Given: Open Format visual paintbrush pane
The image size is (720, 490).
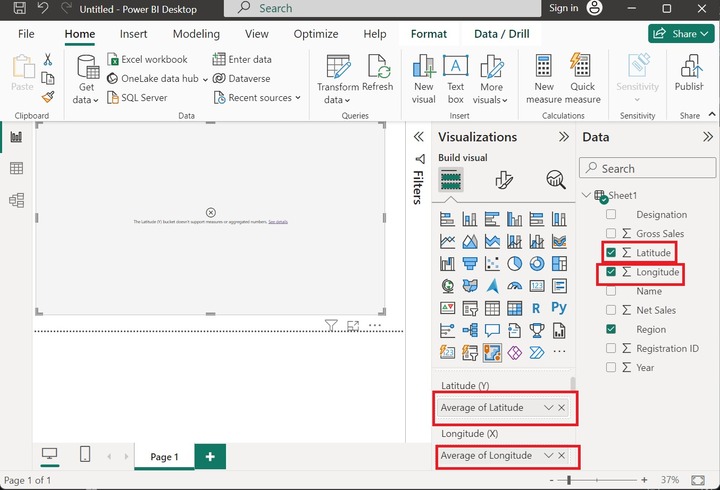Looking at the screenshot, I should (x=504, y=180).
